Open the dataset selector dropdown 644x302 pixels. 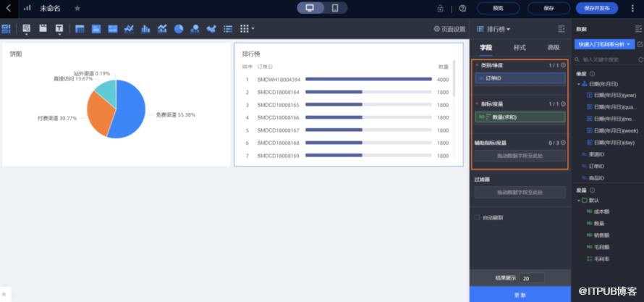(604, 44)
